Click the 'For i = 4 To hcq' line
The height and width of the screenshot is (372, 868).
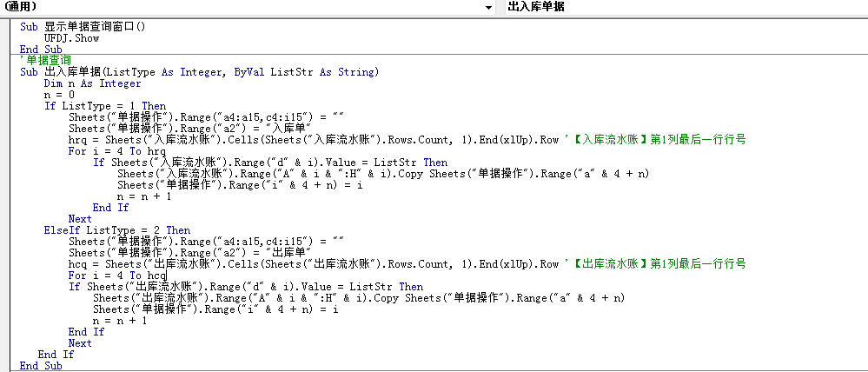(117, 276)
